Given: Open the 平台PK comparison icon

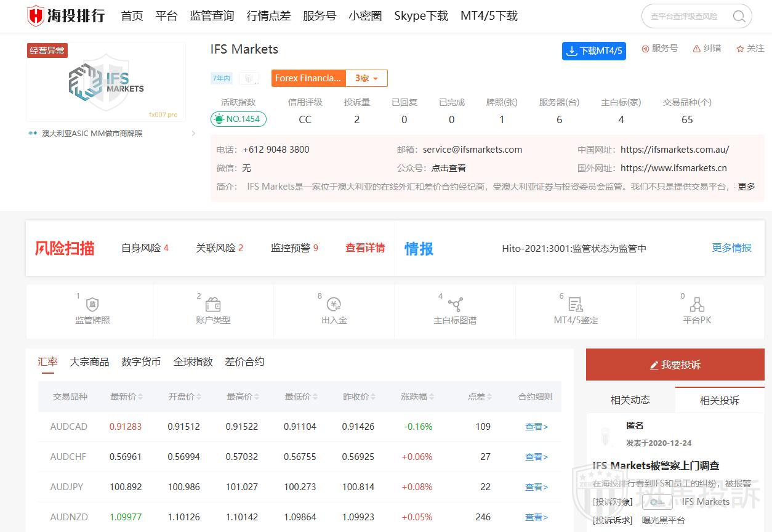Looking at the screenshot, I should click(697, 305).
